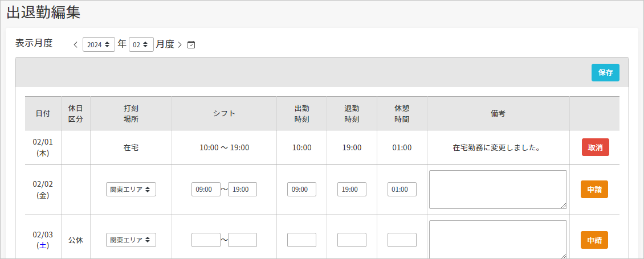644x259 pixels.
Task: Open 関東エリア dropdown for 02/02
Action: [131, 189]
